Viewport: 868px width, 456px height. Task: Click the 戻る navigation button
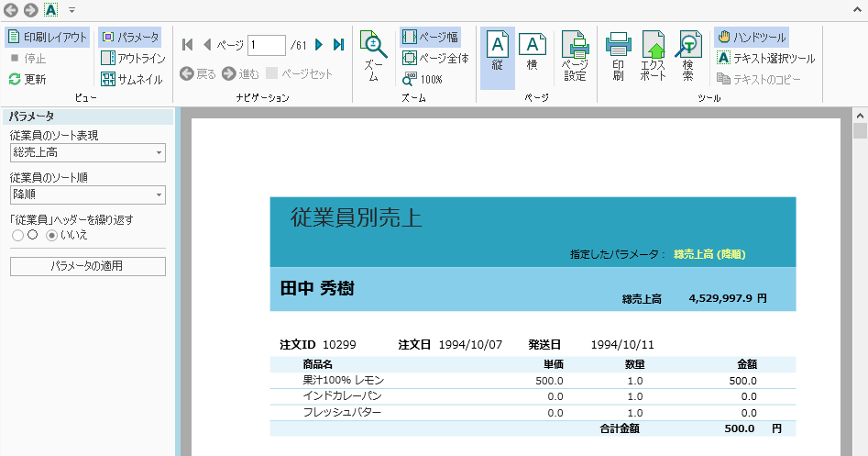click(x=198, y=73)
